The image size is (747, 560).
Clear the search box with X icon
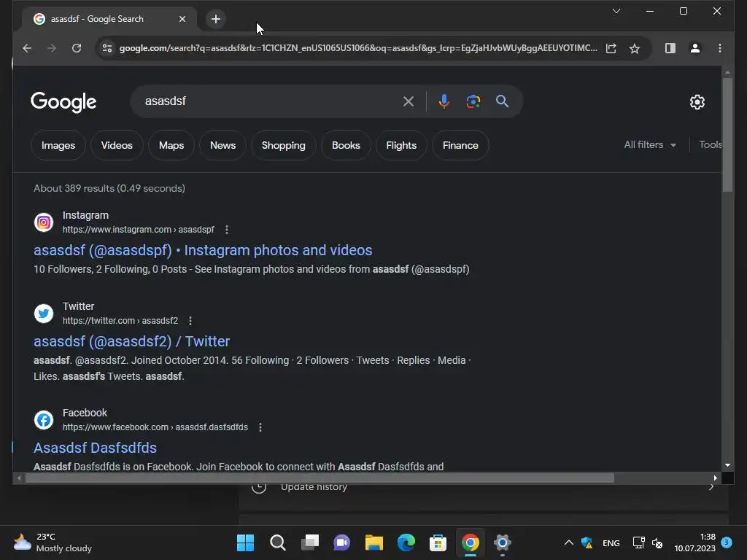pos(409,101)
